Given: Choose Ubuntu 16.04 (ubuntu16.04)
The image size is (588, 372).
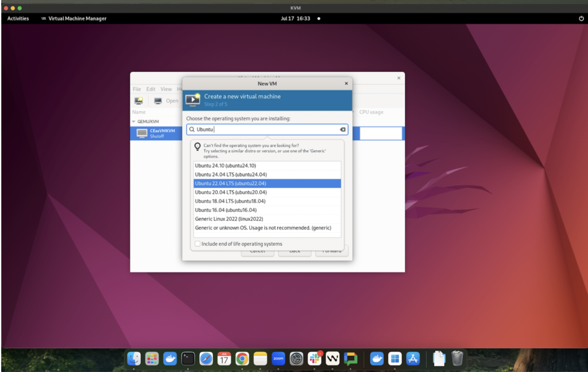Looking at the screenshot, I should tap(267, 210).
